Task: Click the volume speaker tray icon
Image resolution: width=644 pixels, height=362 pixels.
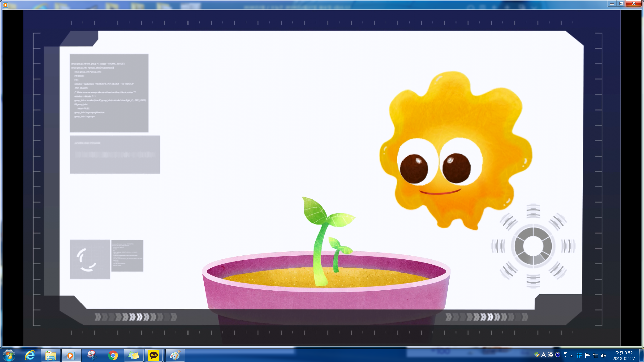Action: (x=604, y=356)
